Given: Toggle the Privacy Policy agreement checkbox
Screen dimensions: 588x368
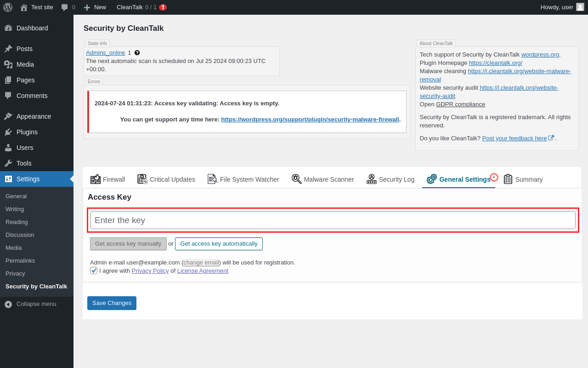Looking at the screenshot, I should pyautogui.click(x=94, y=270).
